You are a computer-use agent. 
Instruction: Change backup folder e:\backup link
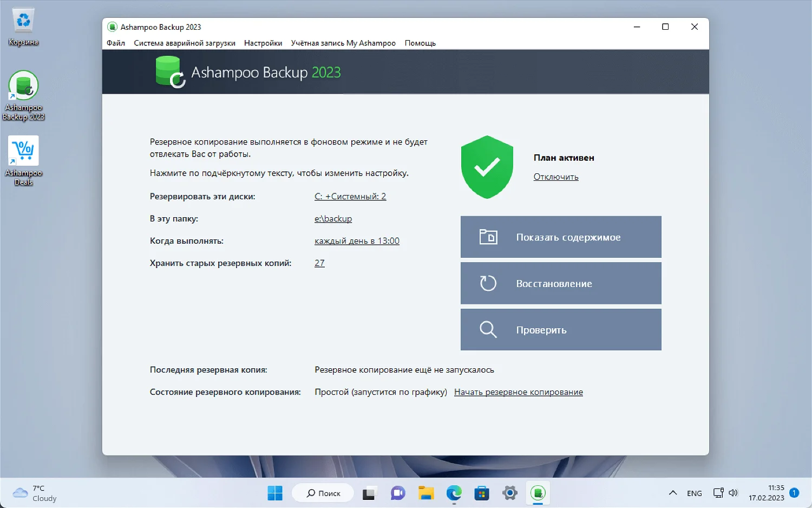(333, 219)
